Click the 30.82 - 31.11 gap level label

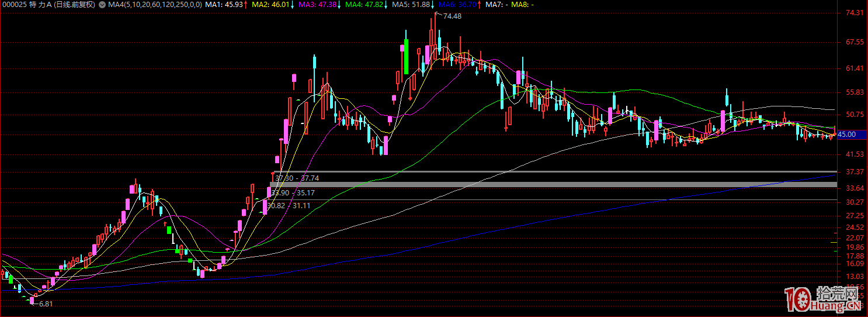289,205
